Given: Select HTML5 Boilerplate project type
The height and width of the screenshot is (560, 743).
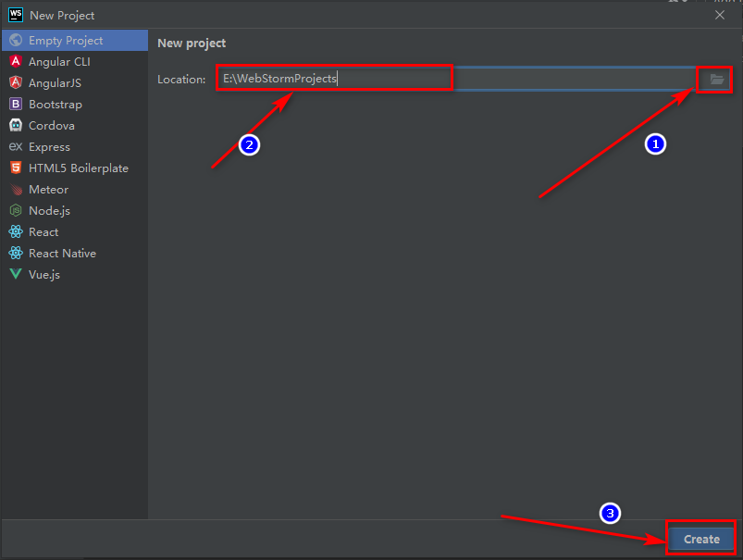Looking at the screenshot, I should (75, 168).
